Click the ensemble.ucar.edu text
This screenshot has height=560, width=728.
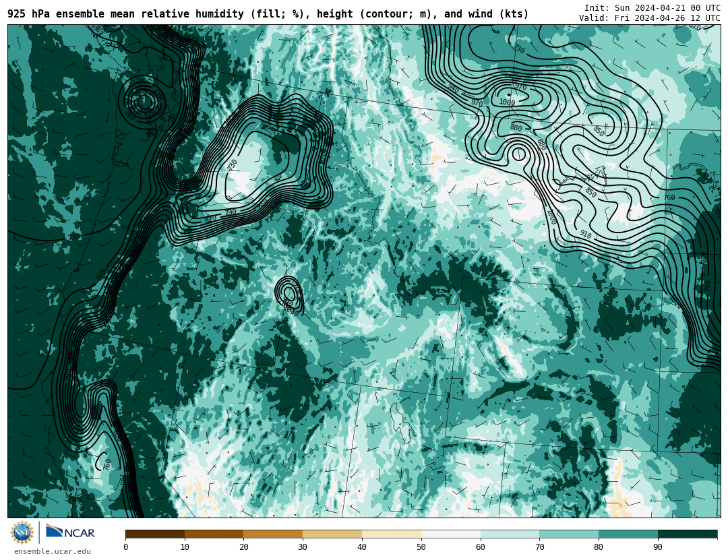point(53,552)
